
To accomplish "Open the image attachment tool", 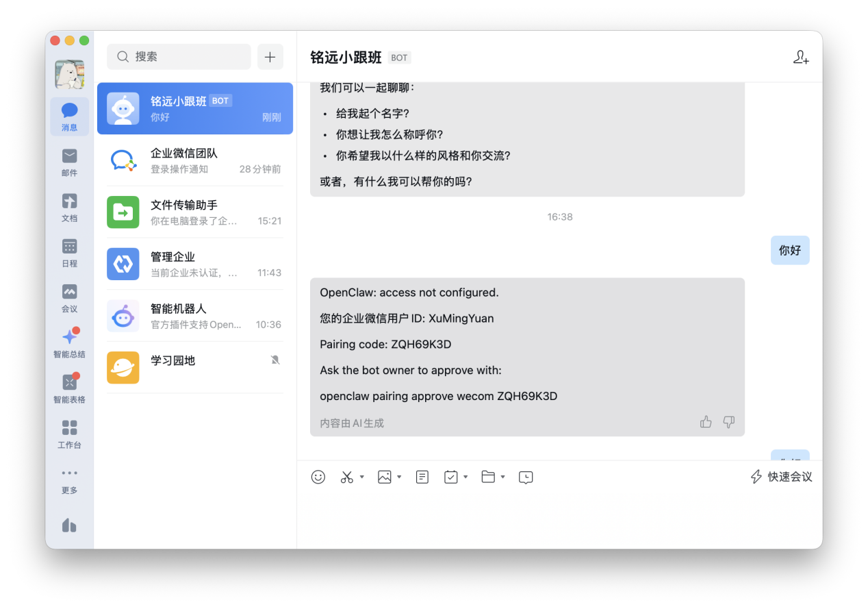I will coord(384,476).
